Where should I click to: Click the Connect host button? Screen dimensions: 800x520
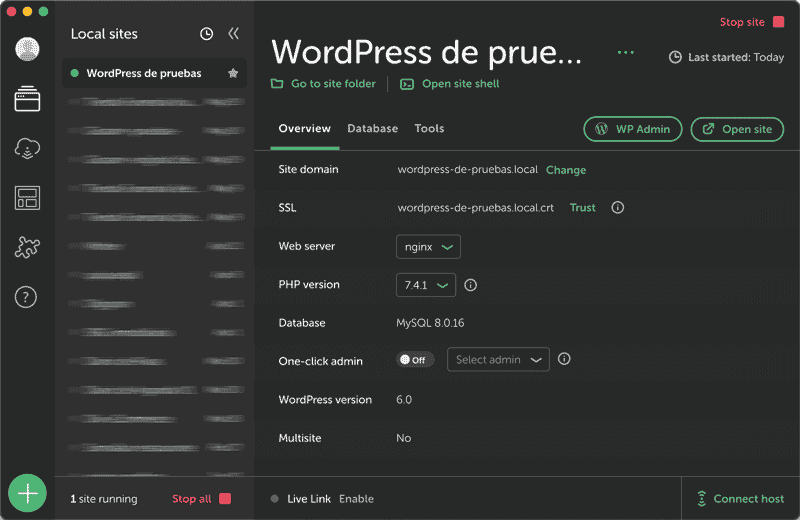click(740, 499)
